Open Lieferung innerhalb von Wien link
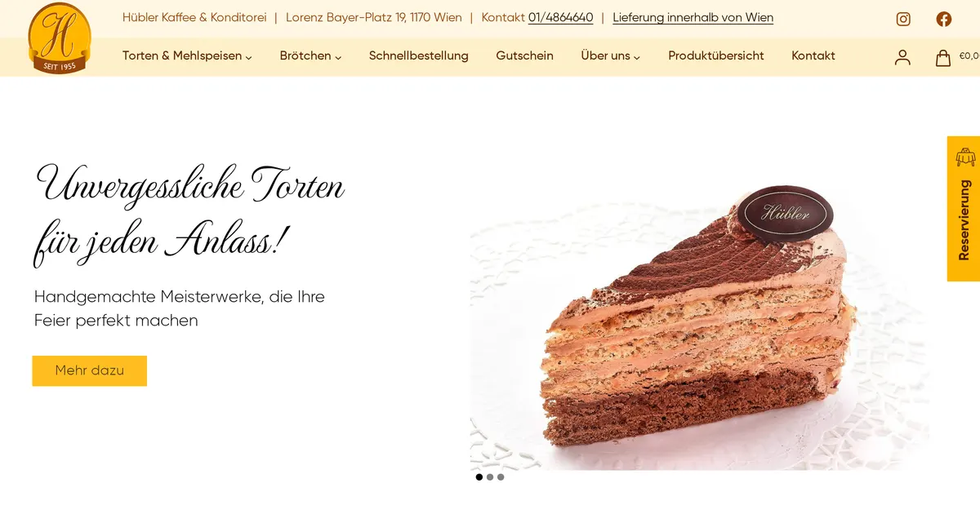The image size is (980, 514). tap(693, 17)
